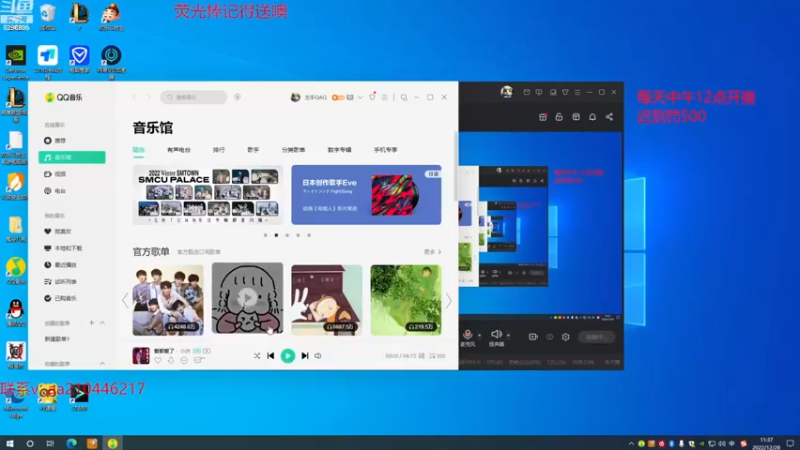Click 更多 link for official playlists
Screen dimensions: 800x450
(433, 252)
